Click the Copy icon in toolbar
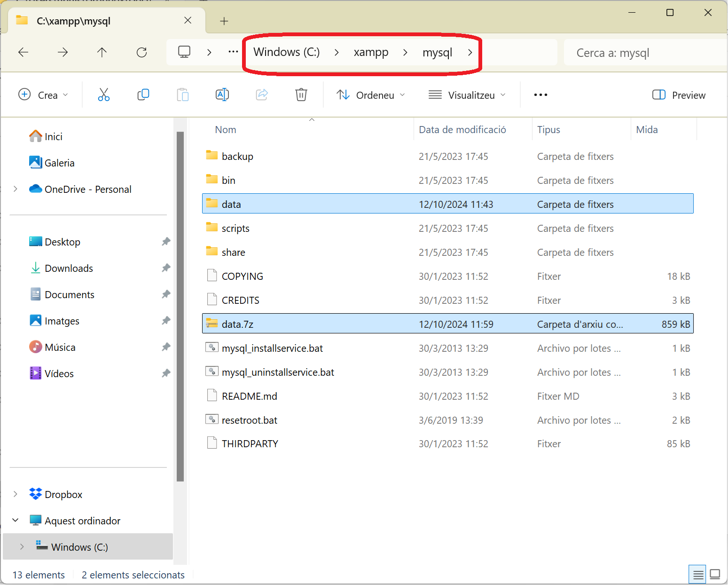 pos(143,95)
